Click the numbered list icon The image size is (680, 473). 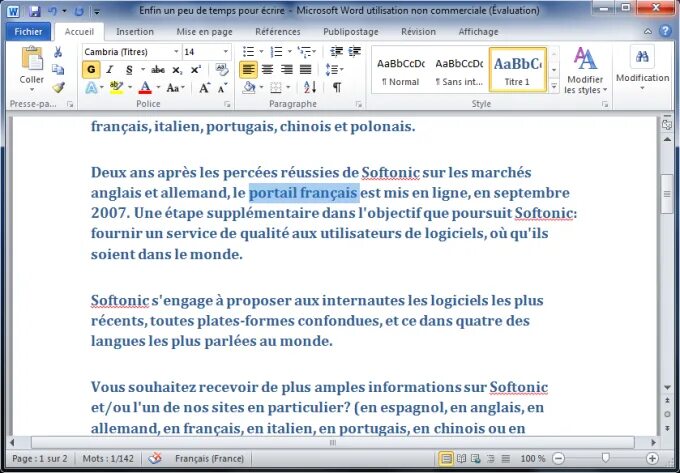coord(276,52)
